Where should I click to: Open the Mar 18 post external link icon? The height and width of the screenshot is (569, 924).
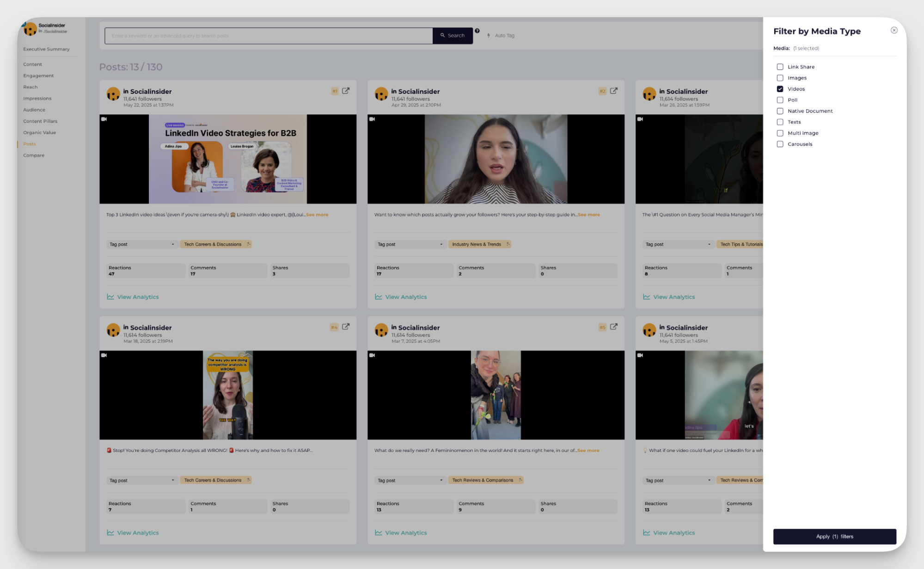click(x=346, y=327)
